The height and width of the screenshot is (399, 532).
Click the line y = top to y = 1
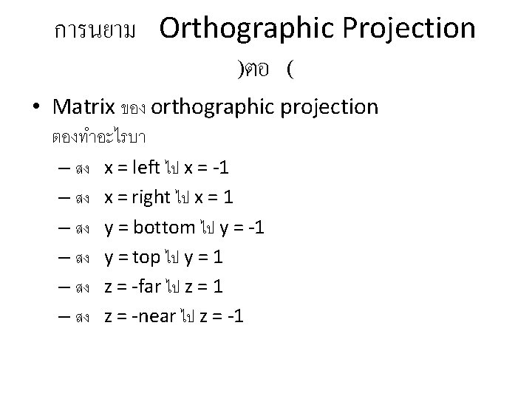coord(164,257)
